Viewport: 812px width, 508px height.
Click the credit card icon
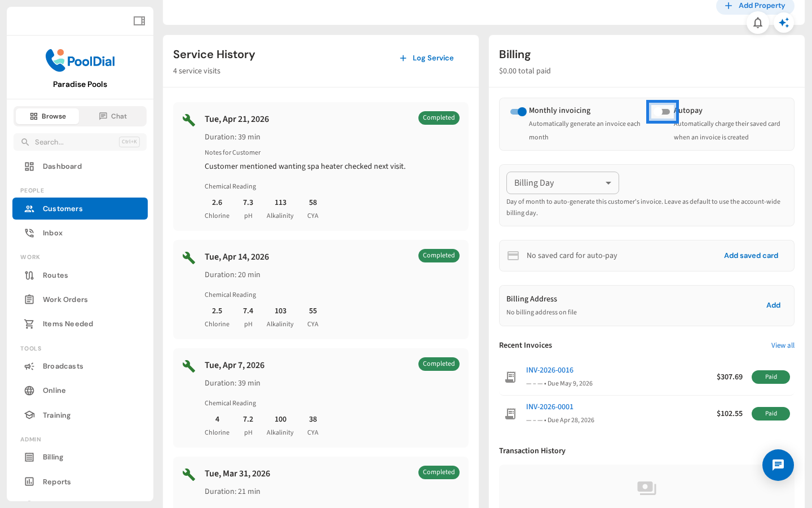click(513, 256)
